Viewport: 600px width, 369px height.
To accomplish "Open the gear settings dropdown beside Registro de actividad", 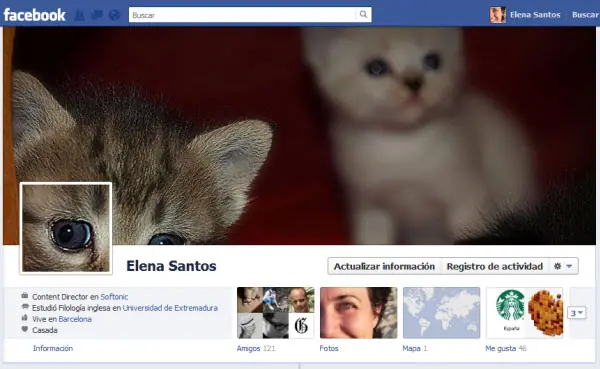I will point(563,266).
